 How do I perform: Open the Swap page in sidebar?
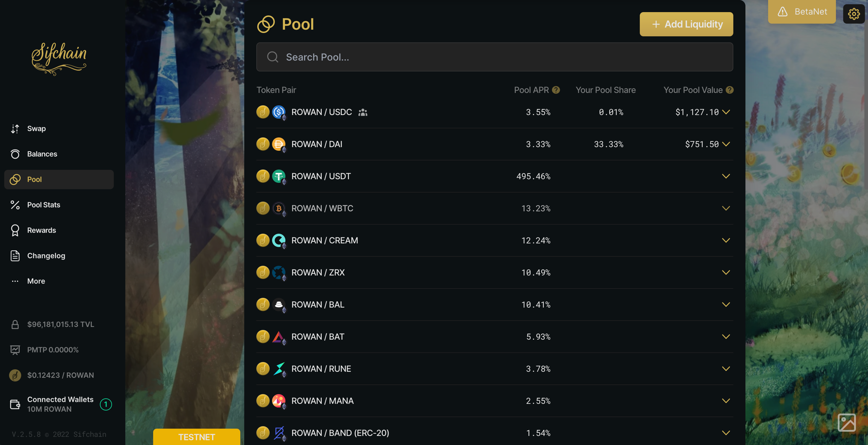(x=36, y=129)
